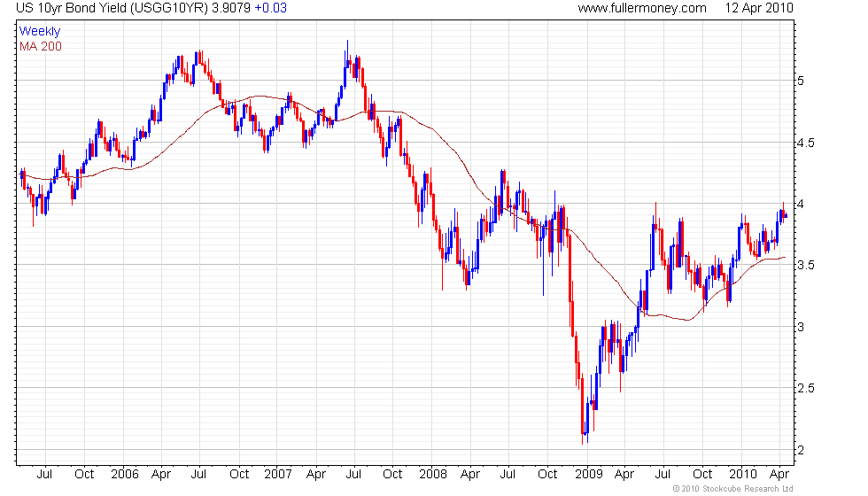Click the first 'Jul' label before Oct 2005
Viewport: 868px width, 496px height.
pos(44,475)
